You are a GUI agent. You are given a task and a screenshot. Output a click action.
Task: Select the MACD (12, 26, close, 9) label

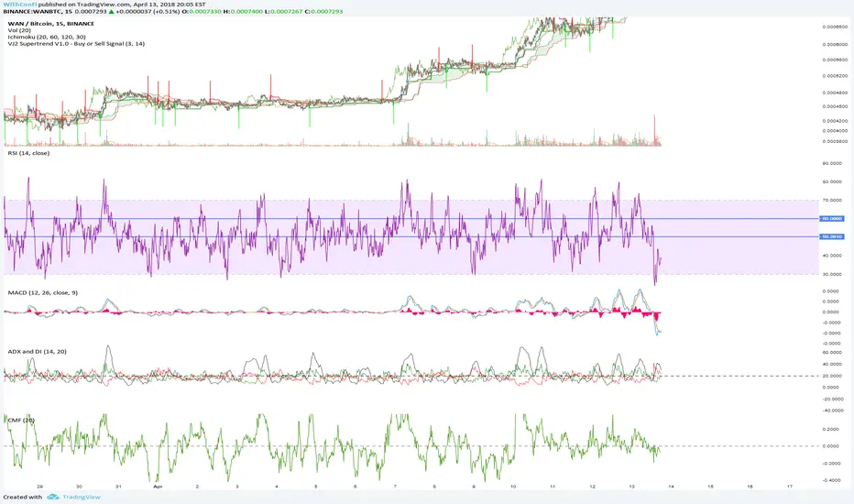click(x=42, y=292)
